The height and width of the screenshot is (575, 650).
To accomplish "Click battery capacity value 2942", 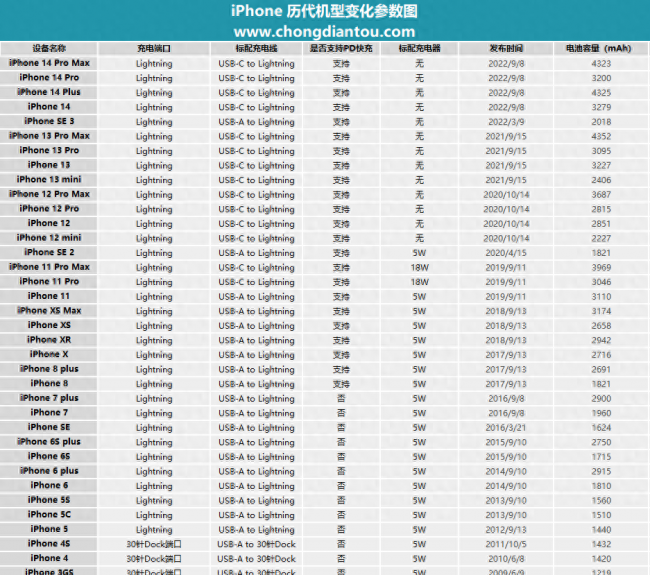I will coord(601,340).
